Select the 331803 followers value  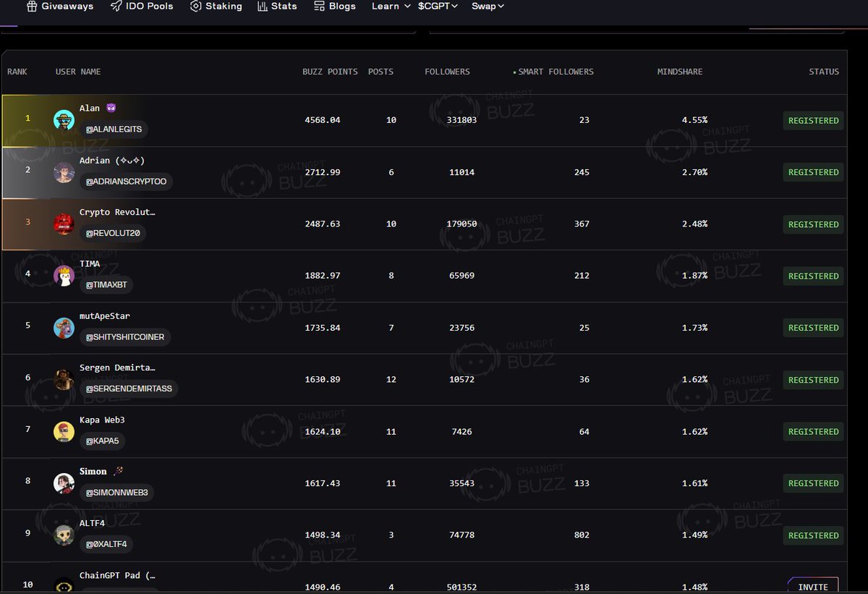click(461, 120)
